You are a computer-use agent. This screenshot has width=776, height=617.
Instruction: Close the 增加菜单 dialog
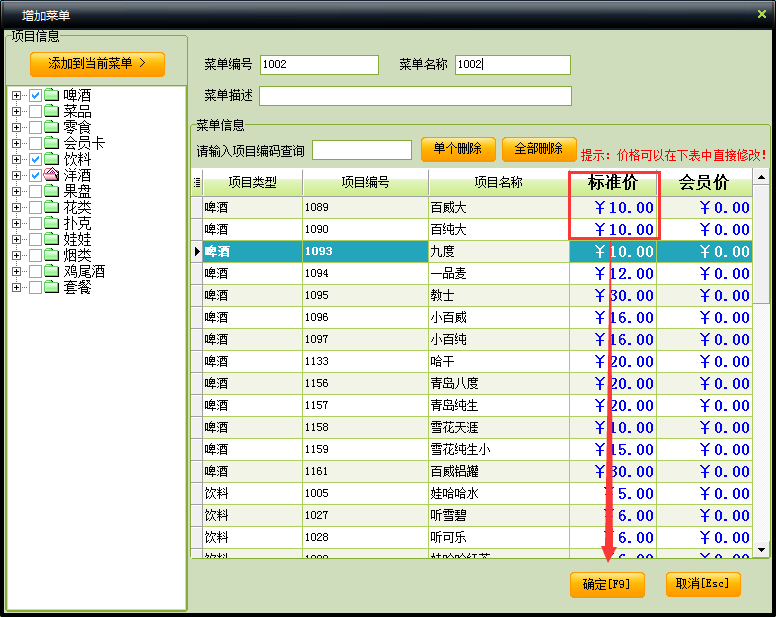762,14
